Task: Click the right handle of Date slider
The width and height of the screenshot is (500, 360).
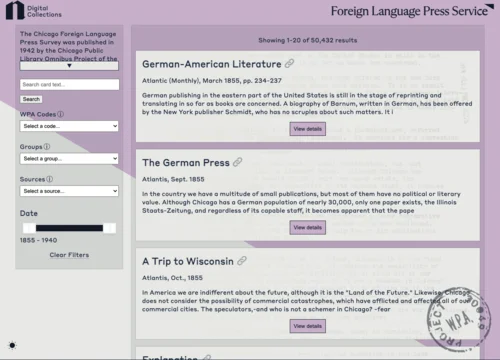Action: [x=109, y=228]
